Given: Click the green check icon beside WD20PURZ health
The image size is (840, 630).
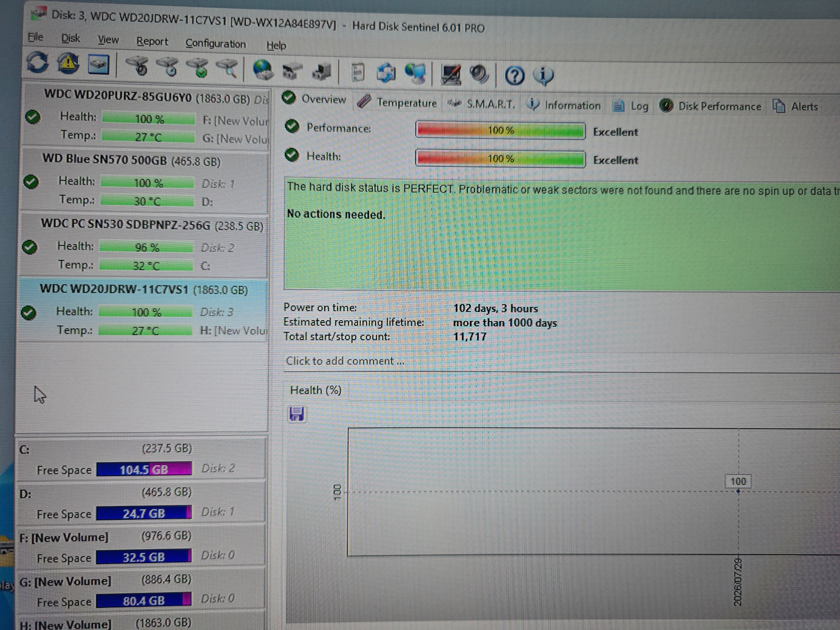Looking at the screenshot, I should click(x=33, y=116).
